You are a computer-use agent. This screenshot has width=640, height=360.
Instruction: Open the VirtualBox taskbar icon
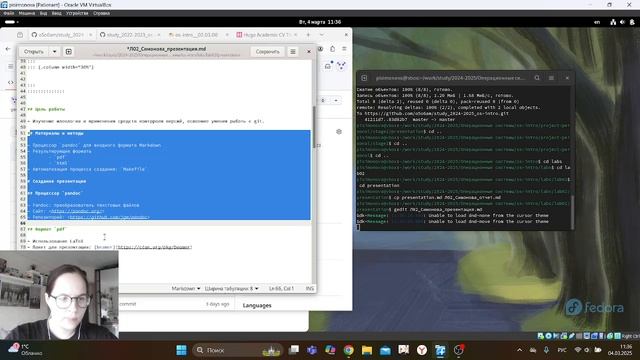coord(440,350)
